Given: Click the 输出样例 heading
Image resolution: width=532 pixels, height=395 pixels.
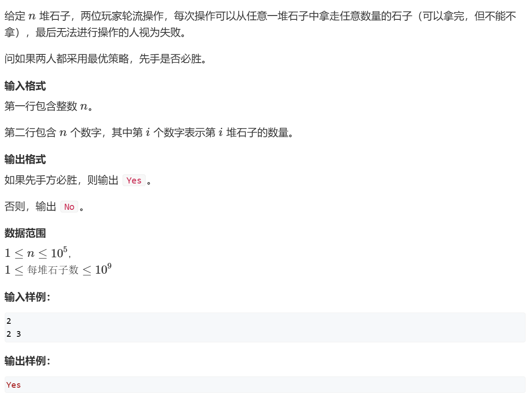Looking at the screenshot, I should (x=28, y=361).
